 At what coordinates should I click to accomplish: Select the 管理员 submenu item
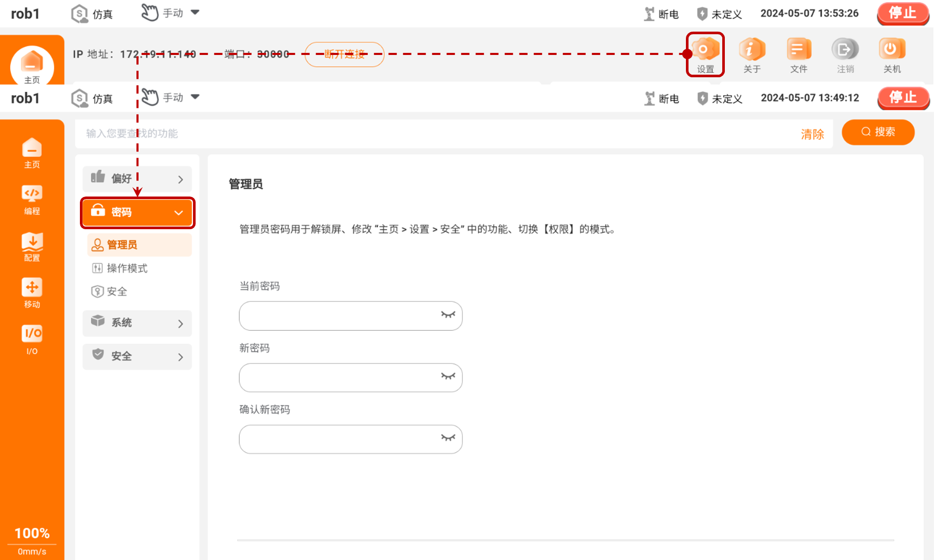tap(140, 245)
